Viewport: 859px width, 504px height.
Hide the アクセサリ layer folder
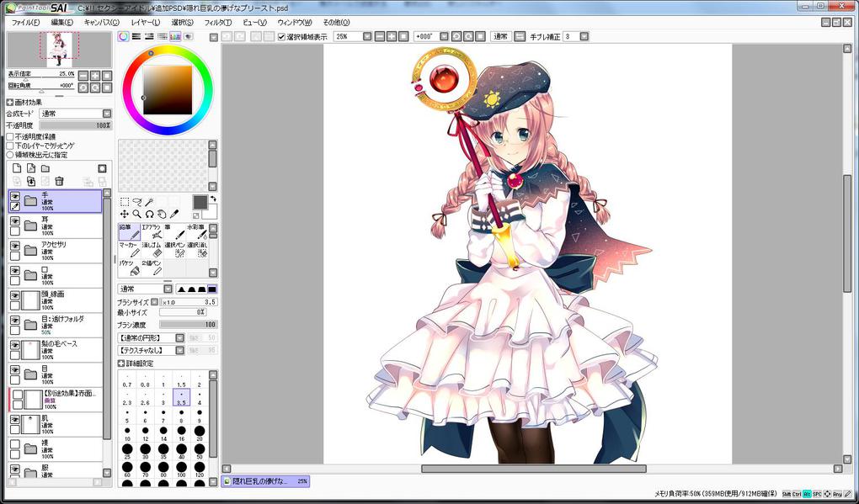point(15,246)
